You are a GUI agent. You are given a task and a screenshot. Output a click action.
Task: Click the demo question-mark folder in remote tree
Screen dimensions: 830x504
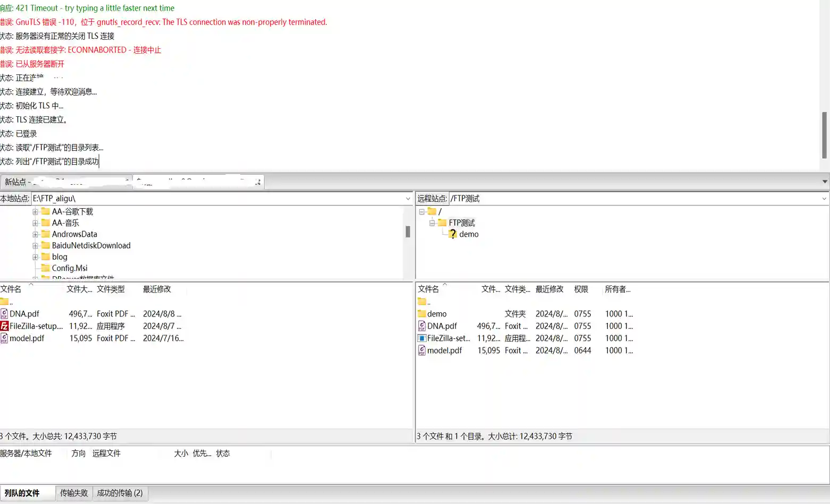[452, 234]
